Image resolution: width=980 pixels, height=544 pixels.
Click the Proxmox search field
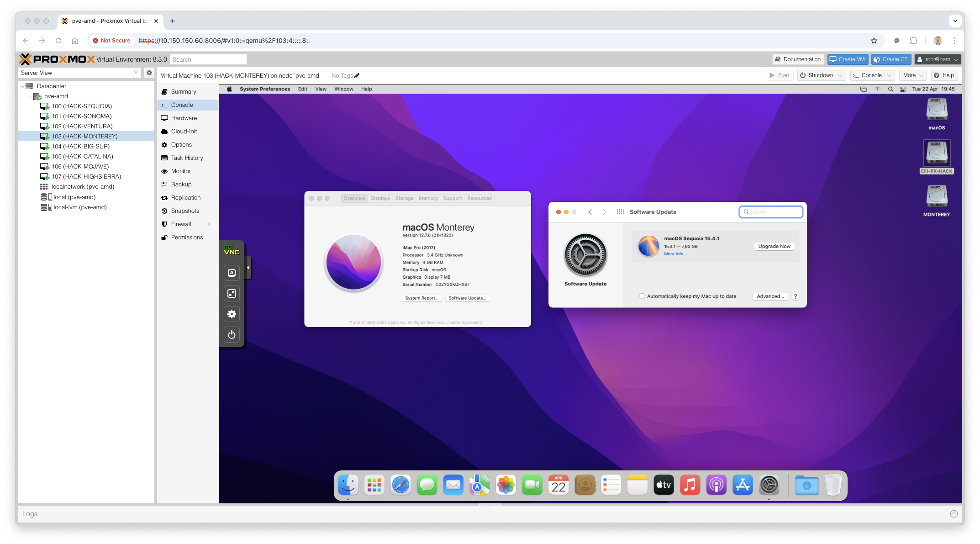pos(208,59)
